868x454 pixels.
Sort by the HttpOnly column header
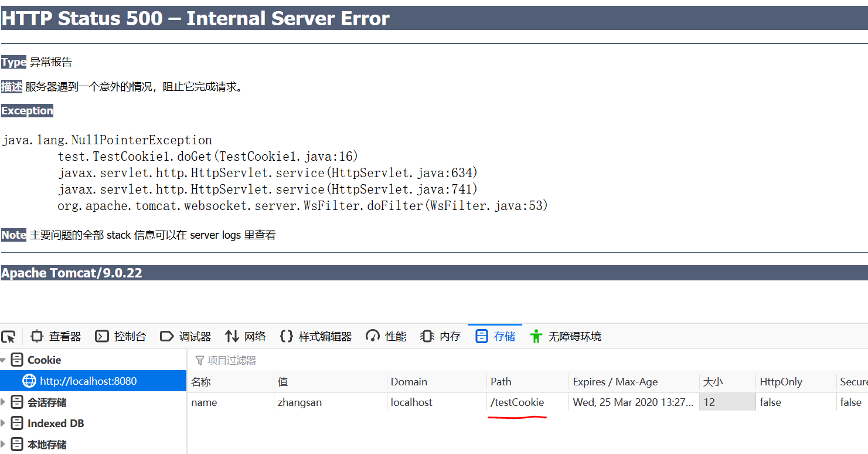pyautogui.click(x=795, y=382)
